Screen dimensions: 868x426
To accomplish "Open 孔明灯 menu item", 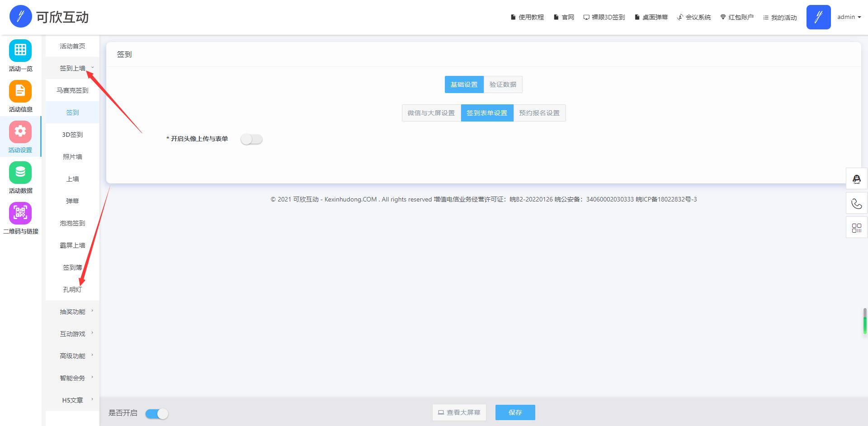I will (x=72, y=290).
